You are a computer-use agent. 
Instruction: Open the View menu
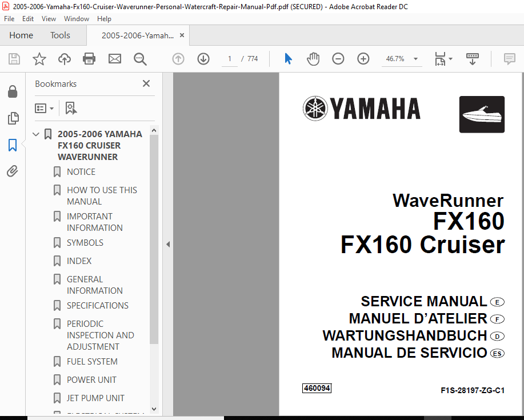pyautogui.click(x=49, y=19)
